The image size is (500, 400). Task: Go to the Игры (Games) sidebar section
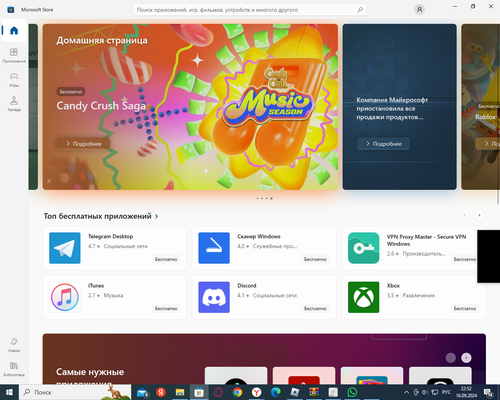tap(14, 80)
